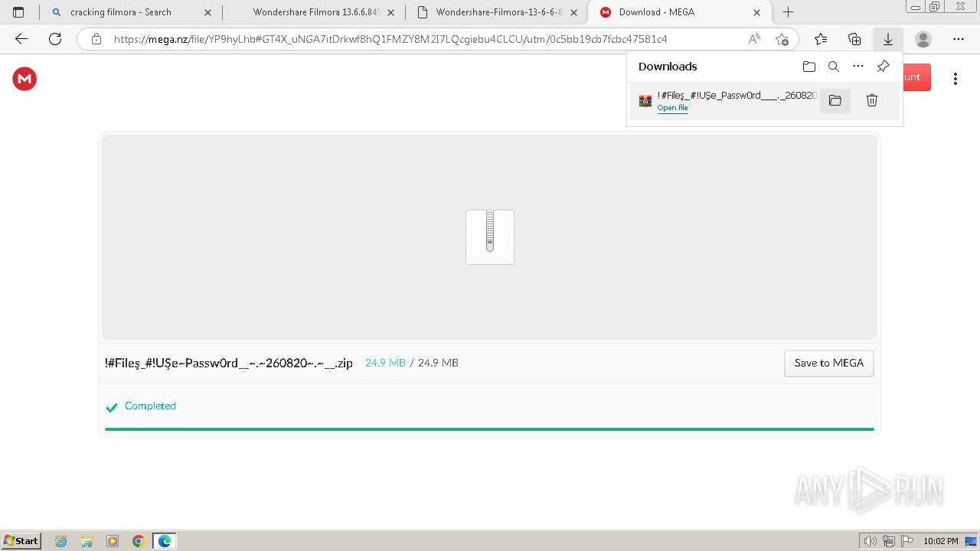Click the zip file preview icon
The image size is (980, 551).
[490, 237]
